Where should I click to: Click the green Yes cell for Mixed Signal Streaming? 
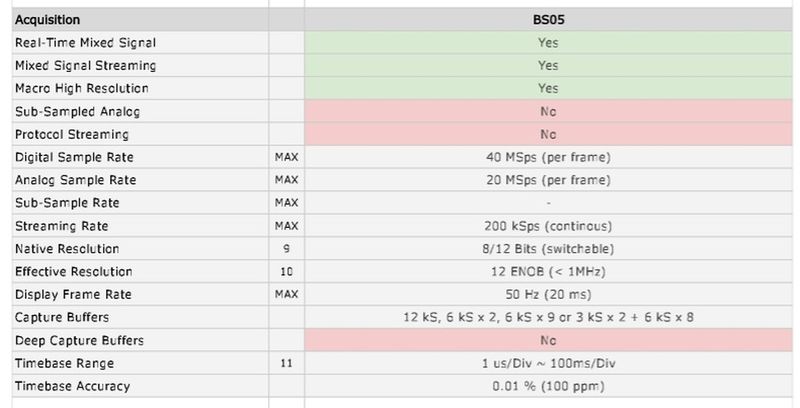tap(547, 66)
